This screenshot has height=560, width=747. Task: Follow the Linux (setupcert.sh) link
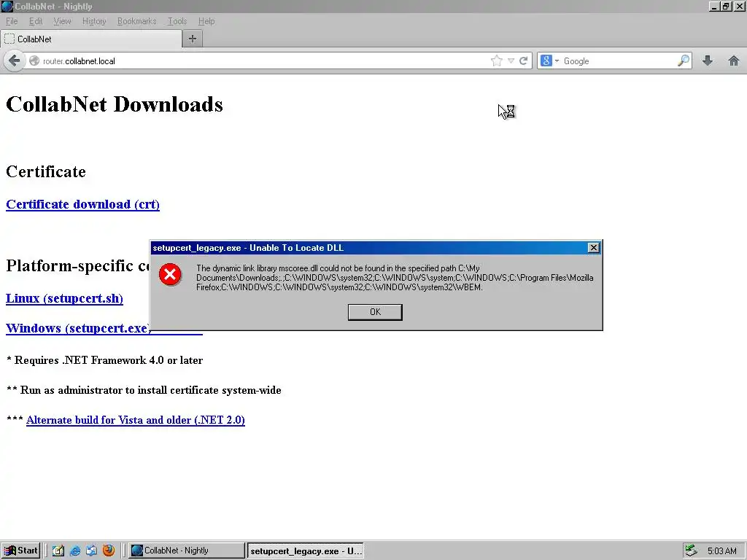click(64, 298)
